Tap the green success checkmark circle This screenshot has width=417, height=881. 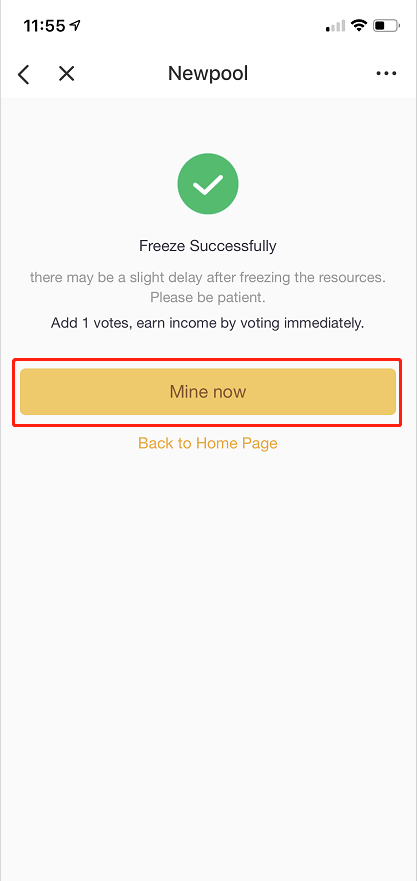[x=208, y=184]
